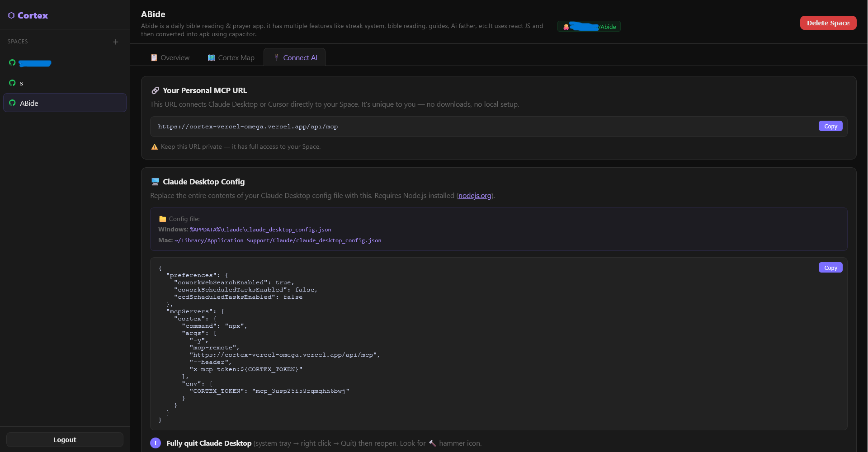
Task: Open the space named "s"
Action: [x=65, y=83]
